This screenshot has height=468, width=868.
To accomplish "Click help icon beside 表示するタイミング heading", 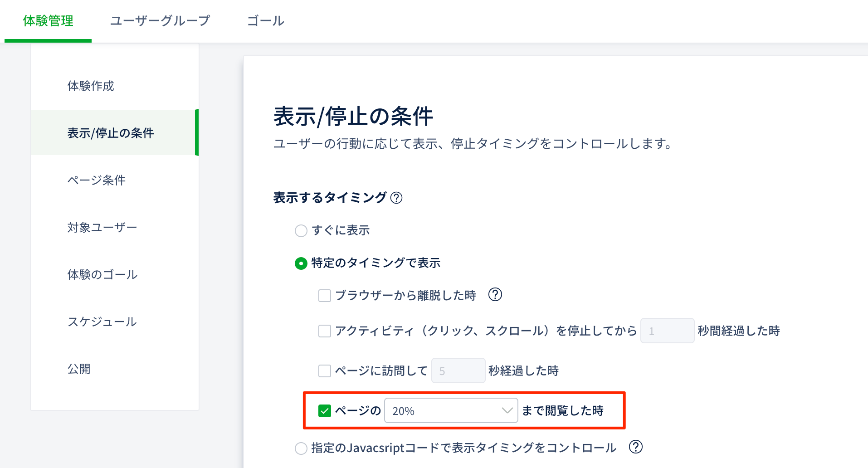I will (x=396, y=198).
